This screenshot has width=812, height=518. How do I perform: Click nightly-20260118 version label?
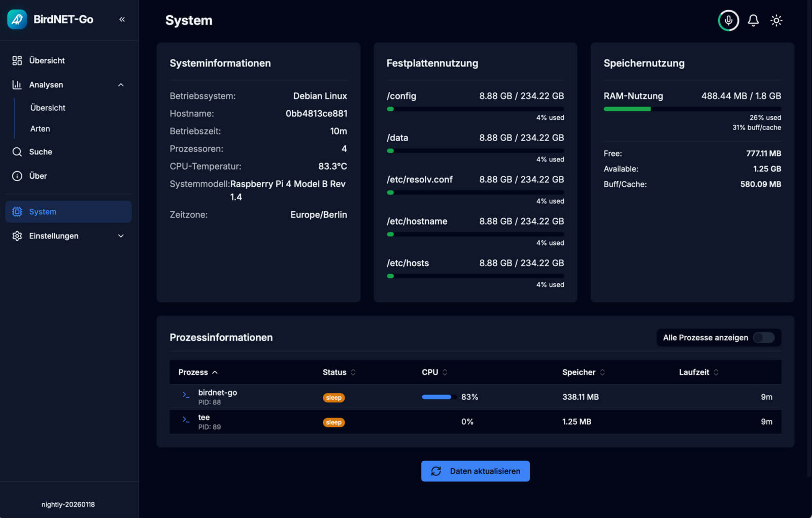[x=68, y=504]
